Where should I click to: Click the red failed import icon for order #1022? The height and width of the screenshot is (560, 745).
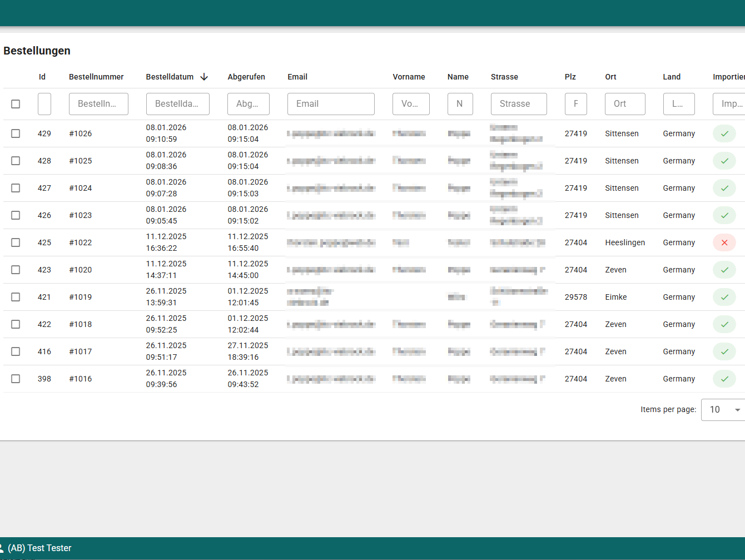tap(724, 242)
